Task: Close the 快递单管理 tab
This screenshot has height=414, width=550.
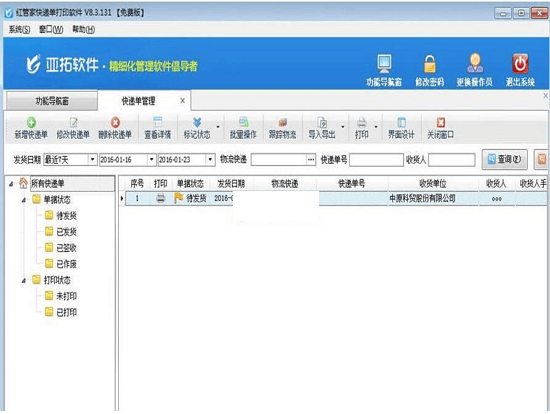Action: [182, 101]
